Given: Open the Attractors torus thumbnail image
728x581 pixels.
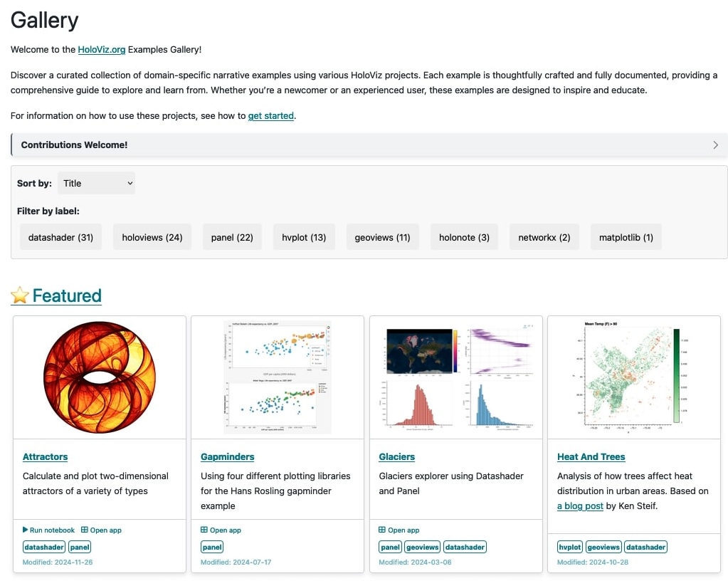Looking at the screenshot, I should click(x=100, y=377).
